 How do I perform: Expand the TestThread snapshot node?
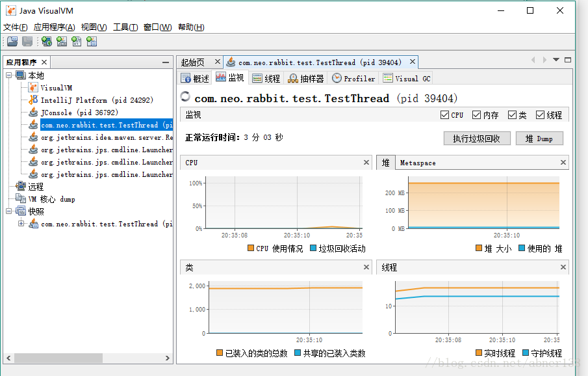click(x=21, y=224)
